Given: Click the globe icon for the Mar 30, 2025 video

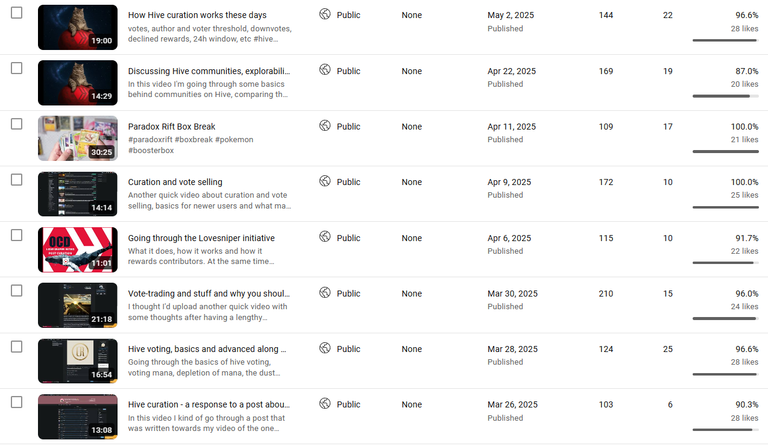Looking at the screenshot, I should coord(325,293).
